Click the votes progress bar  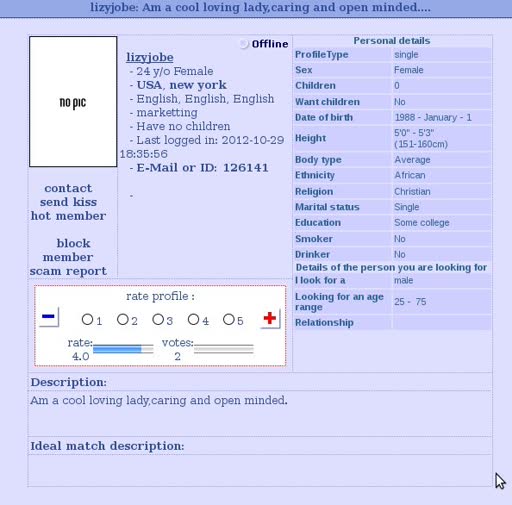point(224,349)
